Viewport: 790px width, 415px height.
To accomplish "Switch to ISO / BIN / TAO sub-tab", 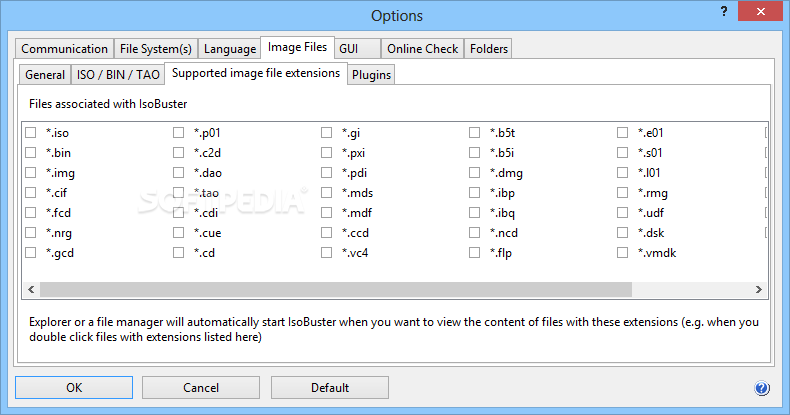I will (118, 75).
